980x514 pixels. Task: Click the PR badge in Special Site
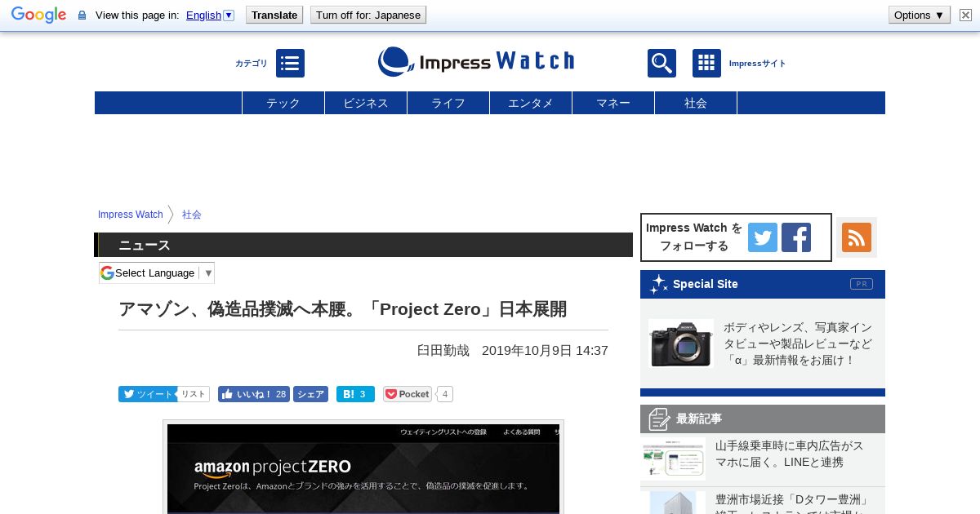pyautogui.click(x=862, y=284)
